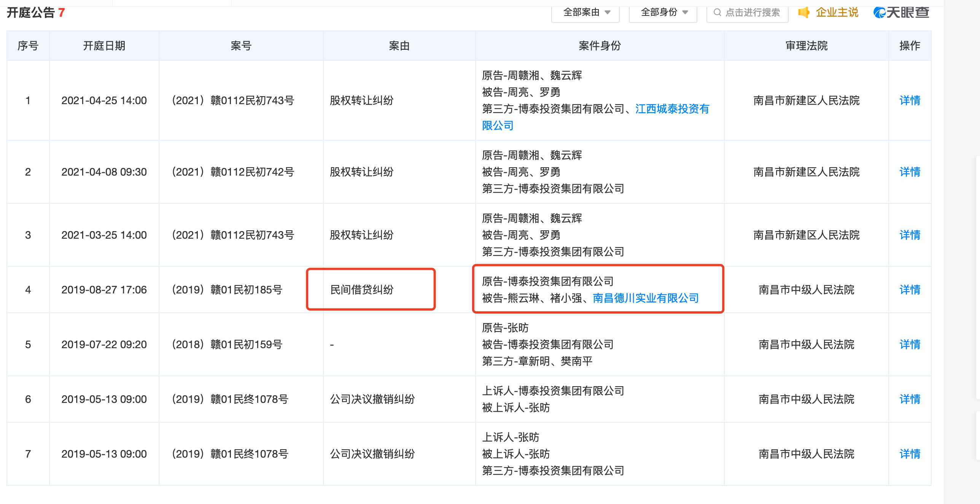Open 江西城泰投资有限公司 company link
Viewport: 980px width, 504px height.
click(x=672, y=109)
